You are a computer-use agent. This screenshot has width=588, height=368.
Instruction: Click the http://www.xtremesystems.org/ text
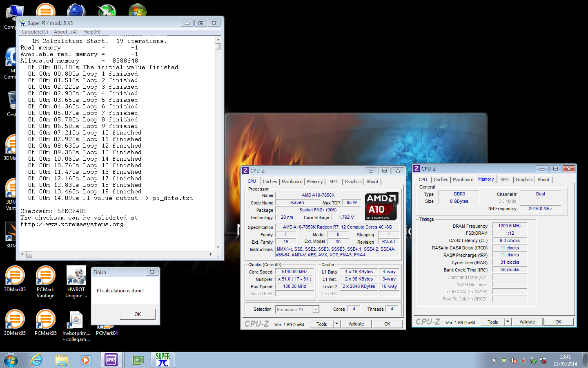(x=74, y=224)
